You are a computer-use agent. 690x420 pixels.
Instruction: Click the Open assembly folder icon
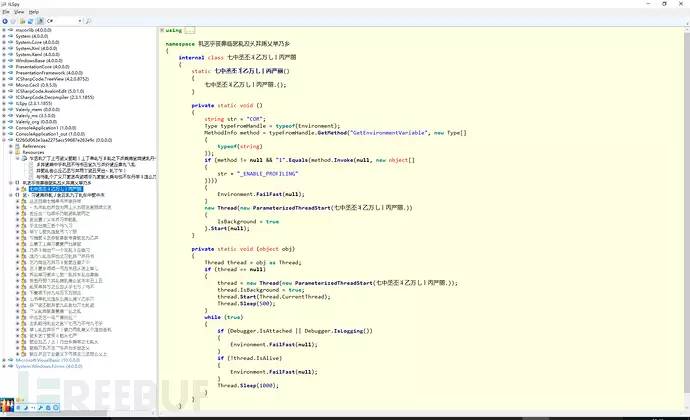[22, 21]
